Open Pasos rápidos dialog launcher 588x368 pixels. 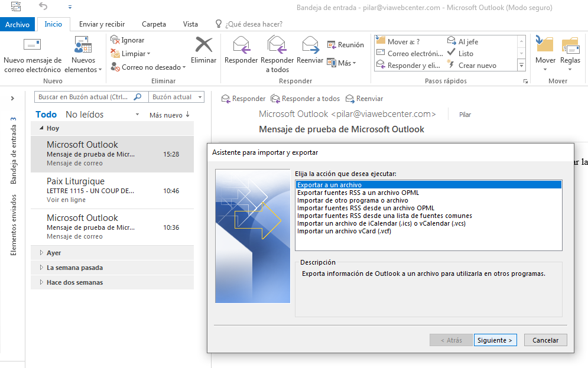click(525, 81)
